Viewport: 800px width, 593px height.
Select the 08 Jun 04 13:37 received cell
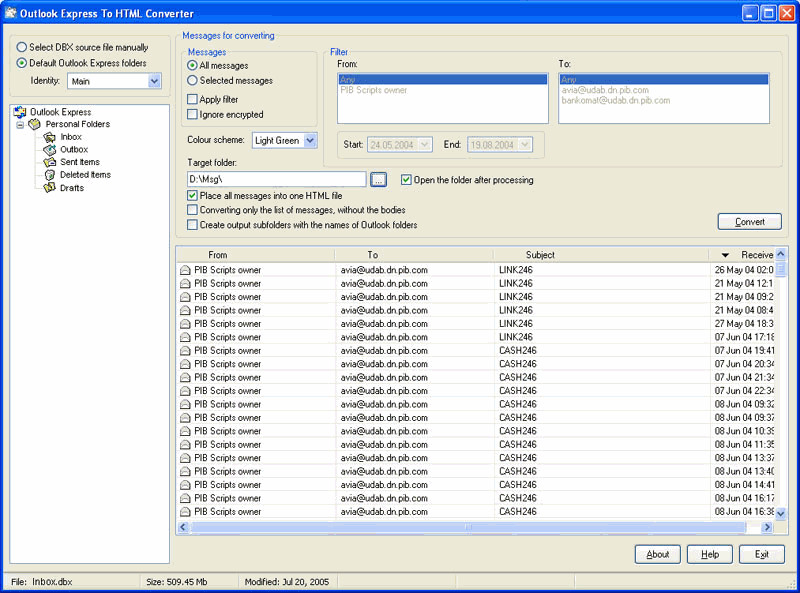point(744,458)
